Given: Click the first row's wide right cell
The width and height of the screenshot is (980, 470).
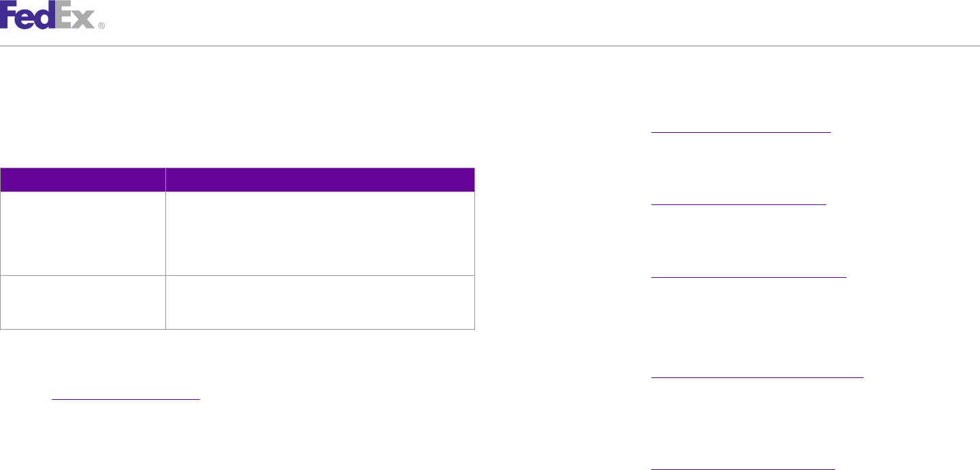Looking at the screenshot, I should coord(321,234).
